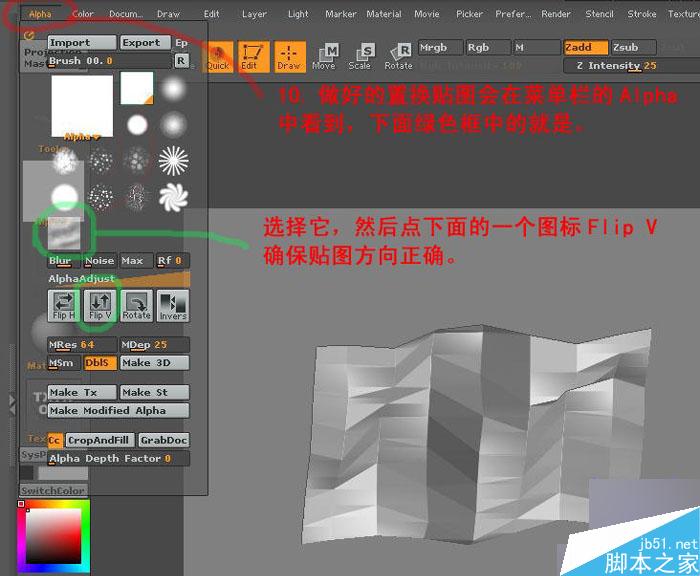The height and width of the screenshot is (576, 700).
Task: Click the R button beside Brush slider
Action: point(181,61)
